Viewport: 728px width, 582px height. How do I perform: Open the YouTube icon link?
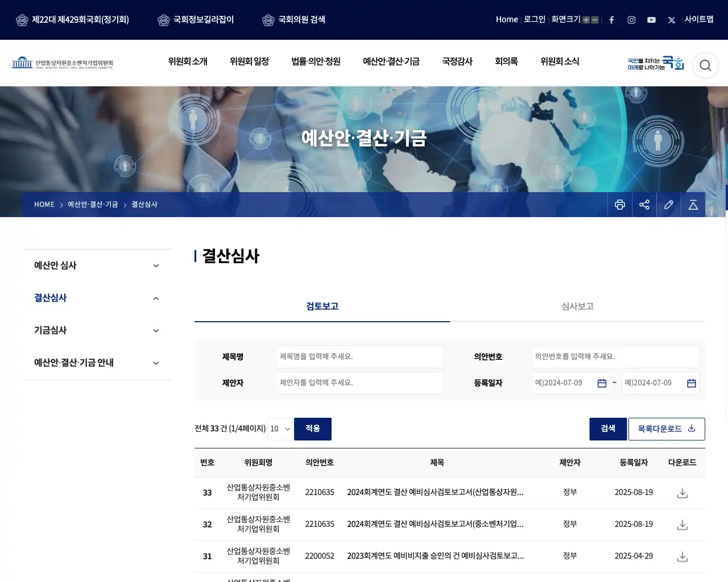[x=651, y=20]
